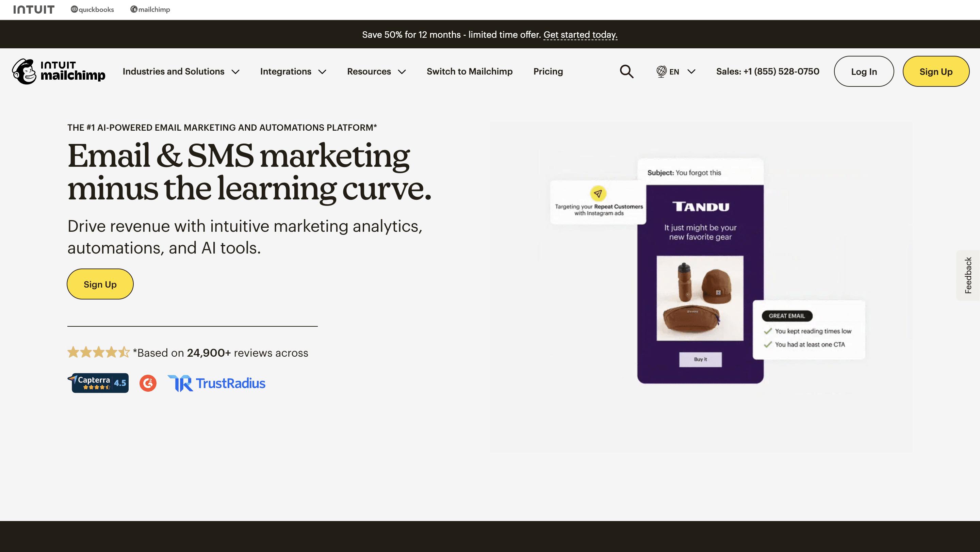Open the Pricing page

pyautogui.click(x=548, y=71)
